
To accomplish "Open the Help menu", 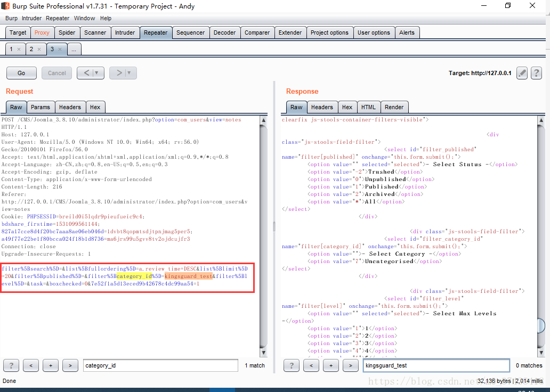I will (x=106, y=18).
